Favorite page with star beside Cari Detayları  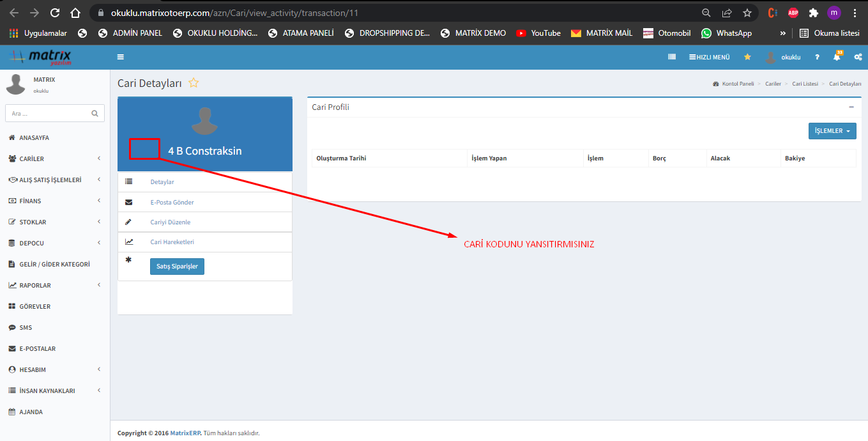[194, 83]
